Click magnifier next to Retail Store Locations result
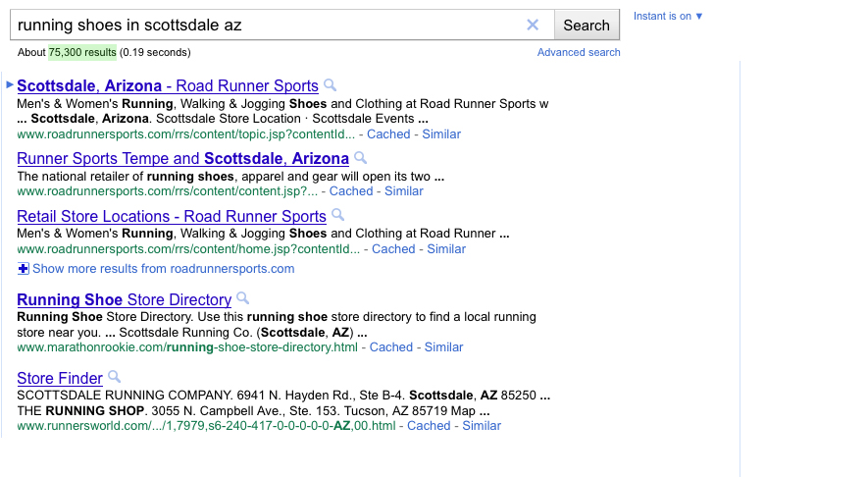868x477 pixels. (x=337, y=215)
